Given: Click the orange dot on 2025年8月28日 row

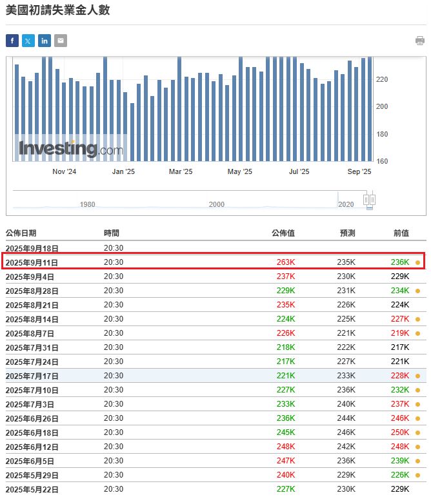Looking at the screenshot, I should [x=418, y=291].
